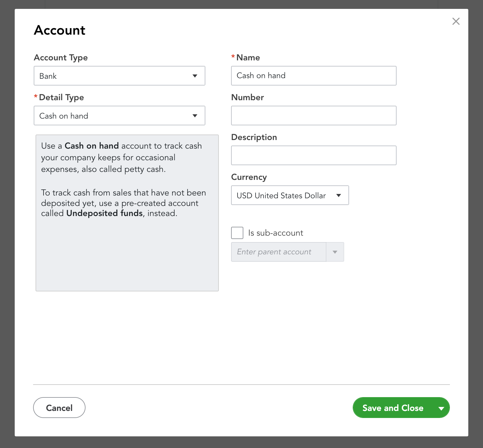Click into the Description text box
The width and height of the screenshot is (483, 448).
point(313,155)
